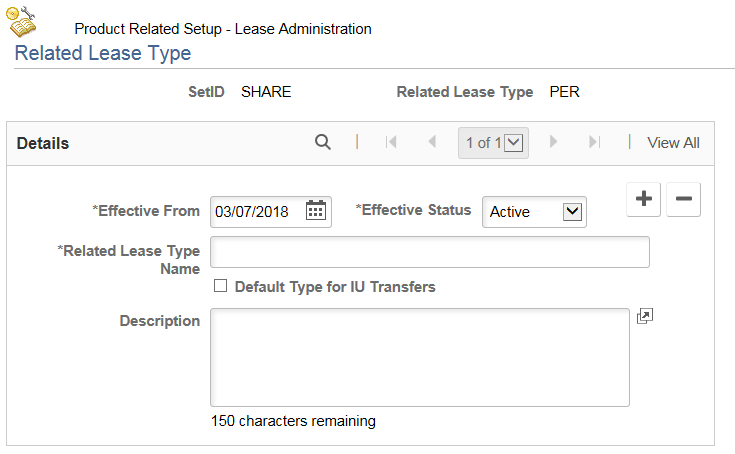The height and width of the screenshot is (454, 735).
Task: Click the SetID value SHARE
Action: click(266, 92)
